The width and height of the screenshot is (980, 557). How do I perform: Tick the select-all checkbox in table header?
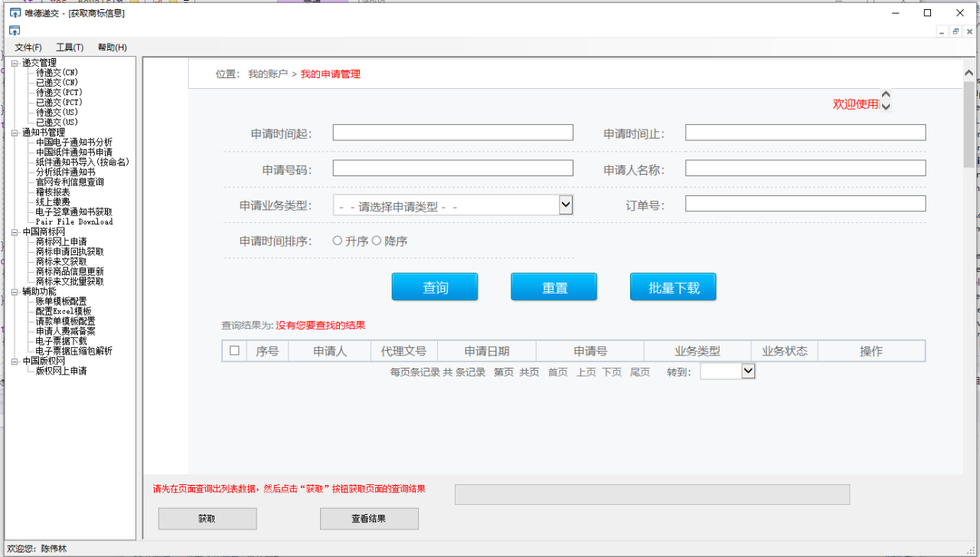(x=234, y=351)
